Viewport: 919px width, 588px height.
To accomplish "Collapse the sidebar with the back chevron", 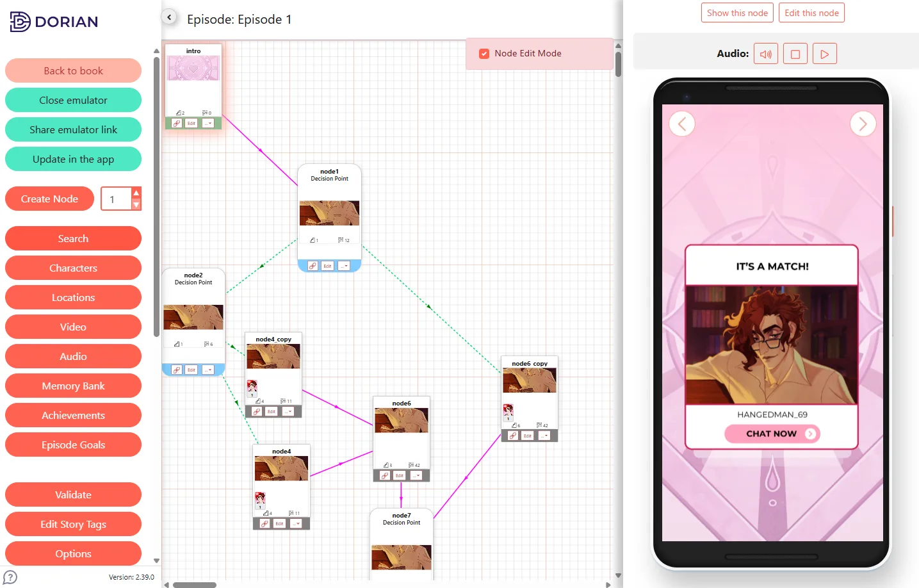I will pos(169,17).
